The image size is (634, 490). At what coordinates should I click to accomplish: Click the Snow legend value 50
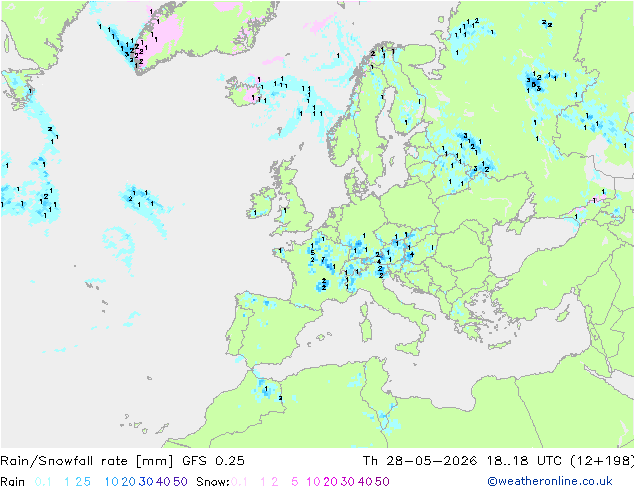click(x=383, y=482)
